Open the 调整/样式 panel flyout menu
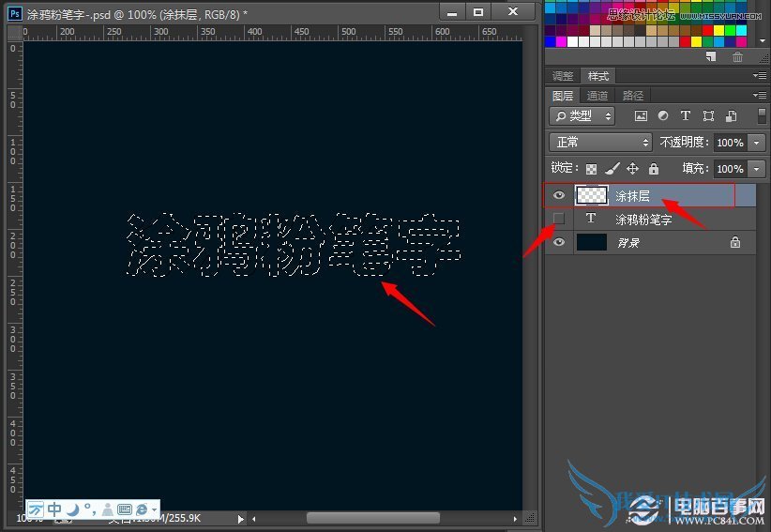771x532 pixels. (760, 75)
